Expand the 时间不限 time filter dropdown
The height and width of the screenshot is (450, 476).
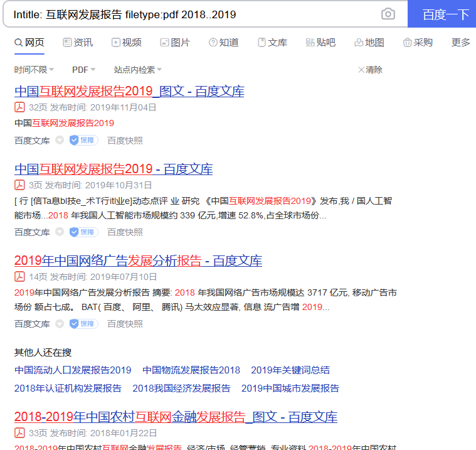[34, 70]
